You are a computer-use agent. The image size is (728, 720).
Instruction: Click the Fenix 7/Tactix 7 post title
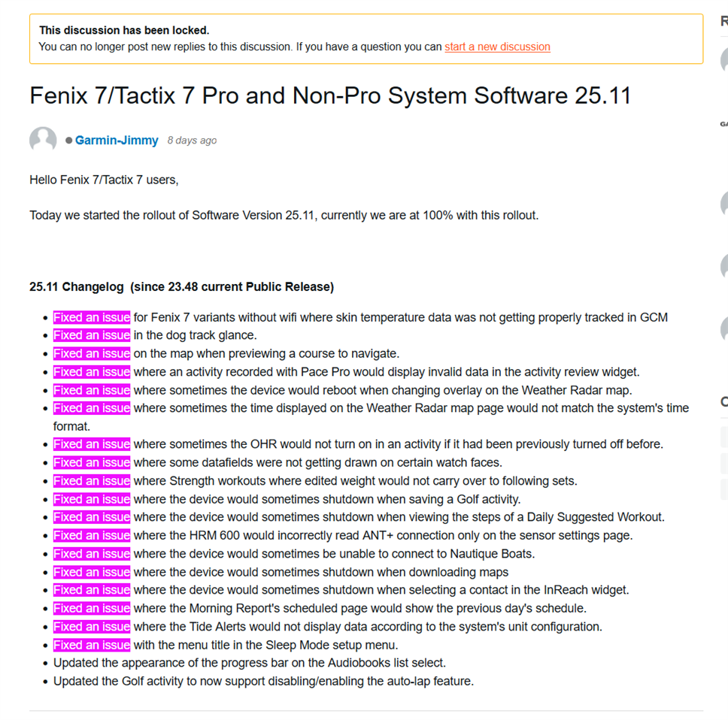(330, 95)
